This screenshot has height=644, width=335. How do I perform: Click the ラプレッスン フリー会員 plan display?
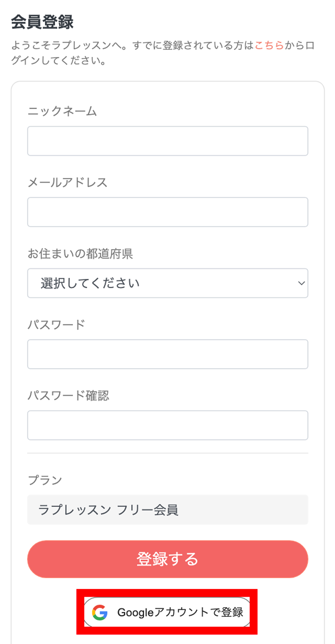point(167,510)
